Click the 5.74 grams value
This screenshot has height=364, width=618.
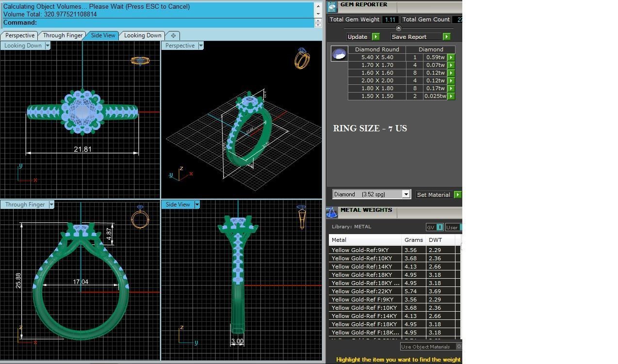coord(410,291)
